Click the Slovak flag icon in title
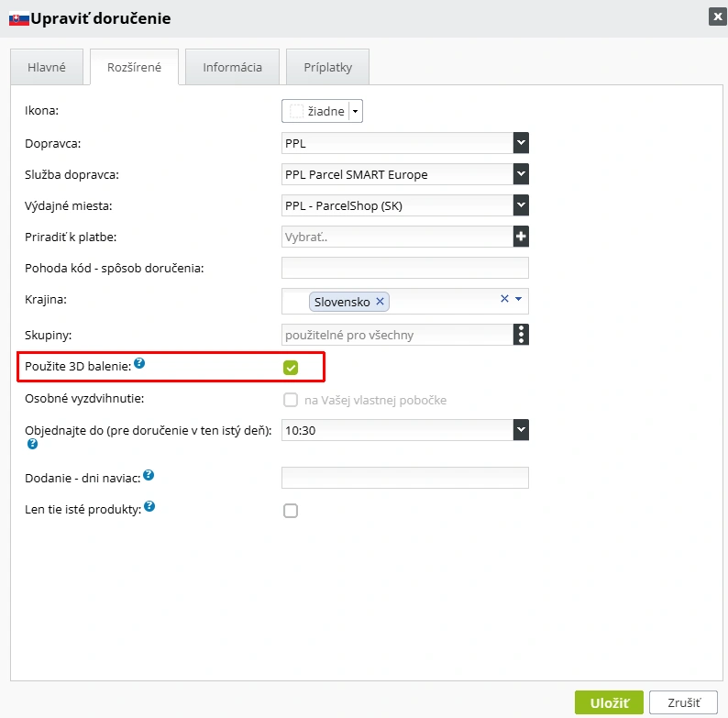The height and width of the screenshot is (718, 728). coord(19,19)
